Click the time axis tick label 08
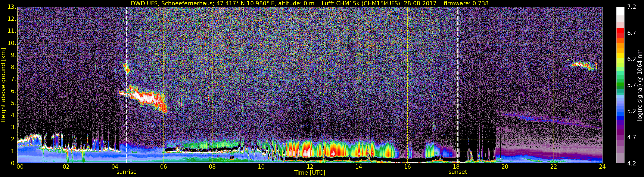Image resolution: width=644 pixels, height=177 pixels. [212, 167]
